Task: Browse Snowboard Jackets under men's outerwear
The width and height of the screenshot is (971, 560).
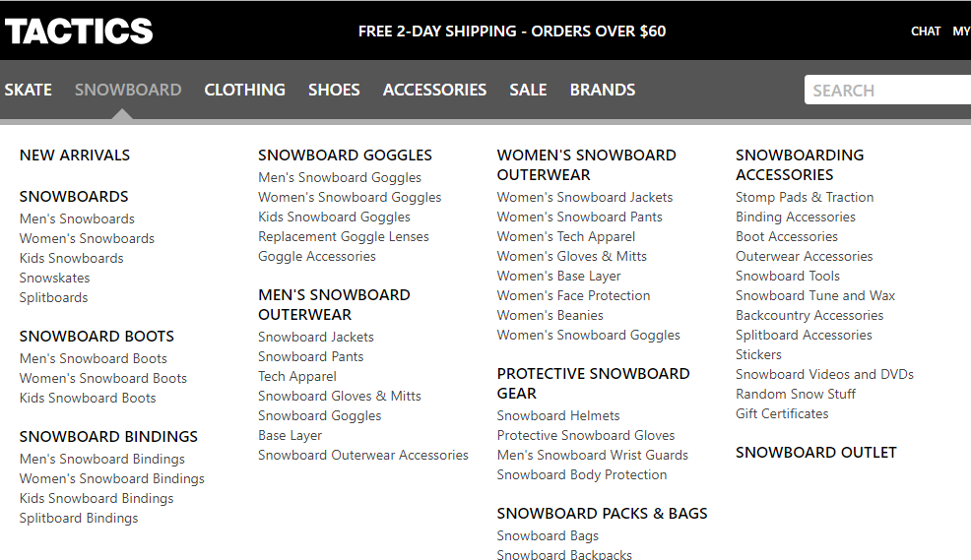Action: pos(316,337)
